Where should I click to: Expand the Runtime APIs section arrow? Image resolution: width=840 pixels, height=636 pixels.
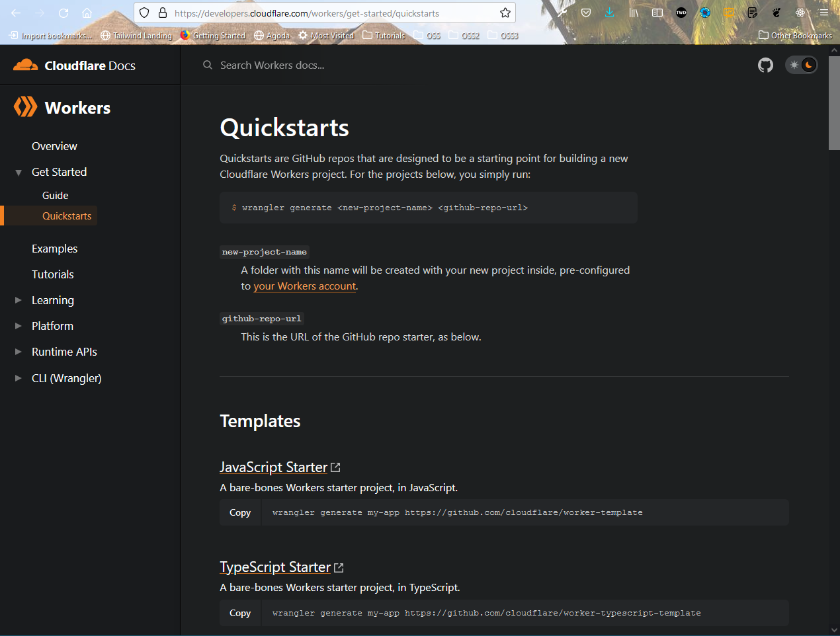(19, 352)
